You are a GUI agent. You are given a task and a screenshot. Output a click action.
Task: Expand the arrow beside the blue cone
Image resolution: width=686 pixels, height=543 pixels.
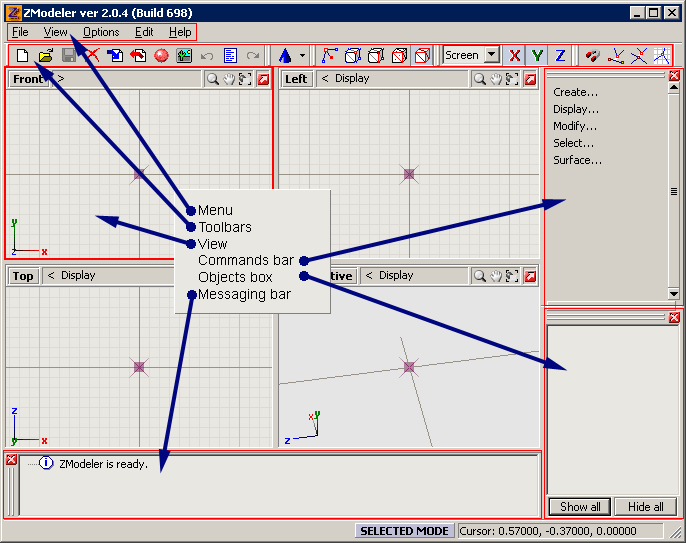pyautogui.click(x=302, y=56)
